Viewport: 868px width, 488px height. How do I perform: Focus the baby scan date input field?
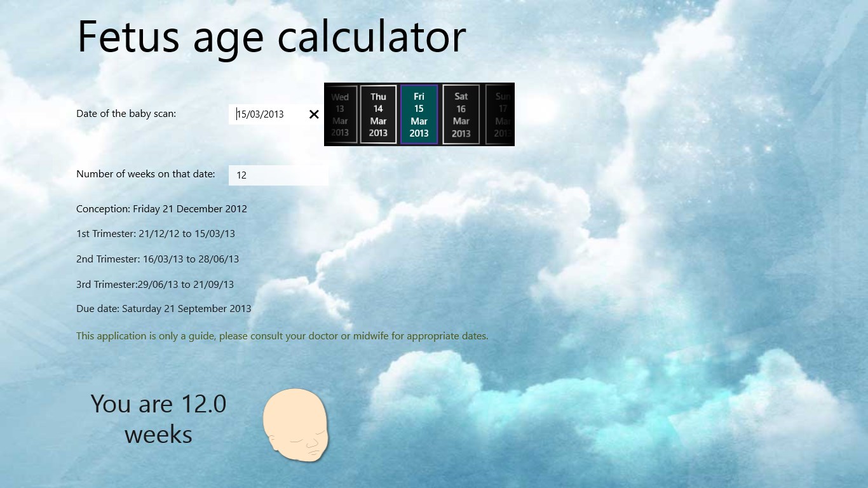267,114
